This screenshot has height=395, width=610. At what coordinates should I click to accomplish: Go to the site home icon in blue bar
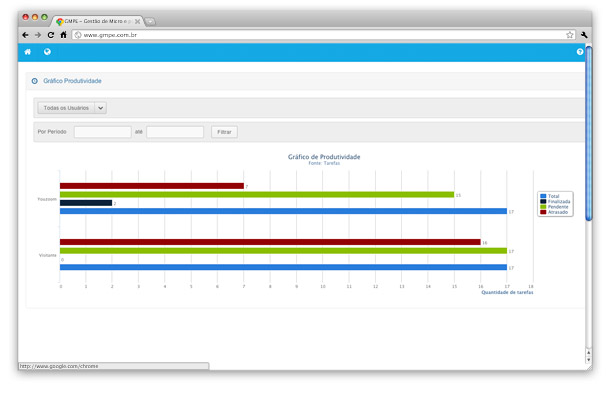28,52
